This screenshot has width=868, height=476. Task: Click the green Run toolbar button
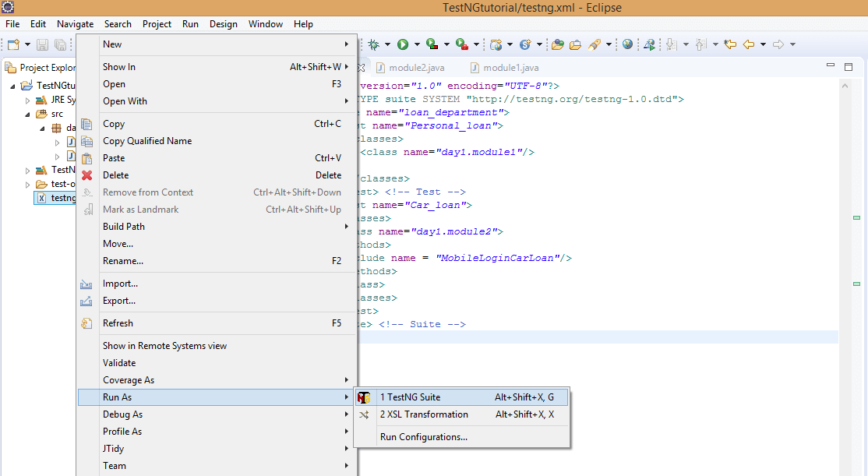[403, 44]
